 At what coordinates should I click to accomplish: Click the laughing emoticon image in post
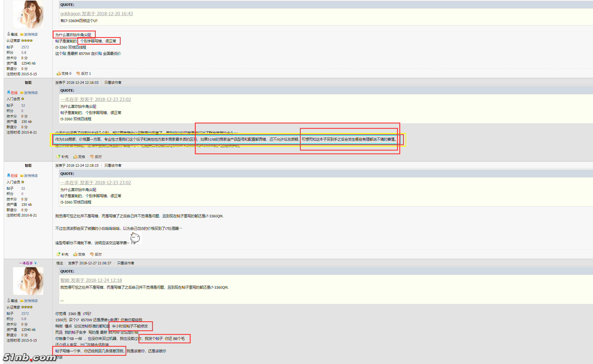[135, 238]
